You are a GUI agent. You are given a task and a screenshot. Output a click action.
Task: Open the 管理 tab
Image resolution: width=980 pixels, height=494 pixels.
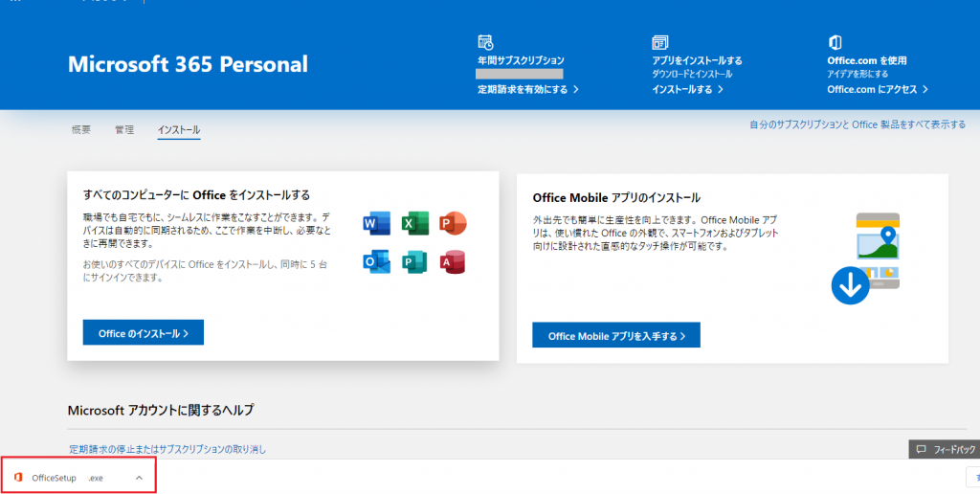click(124, 129)
